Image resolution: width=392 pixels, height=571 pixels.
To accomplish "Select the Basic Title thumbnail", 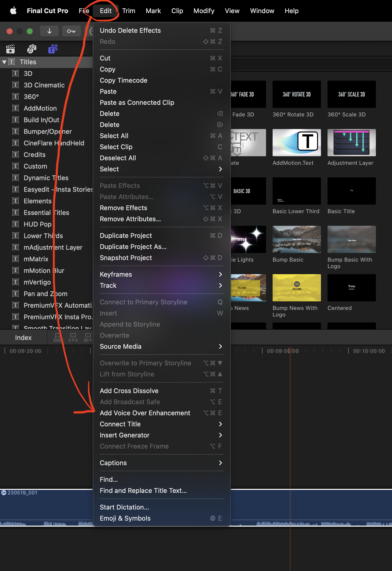I will [x=352, y=191].
